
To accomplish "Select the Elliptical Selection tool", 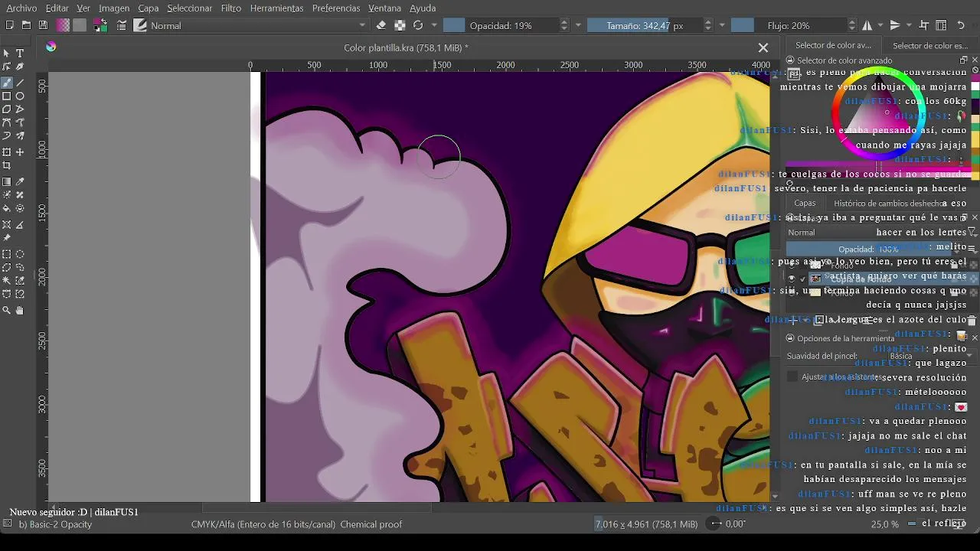I will pos(20,255).
